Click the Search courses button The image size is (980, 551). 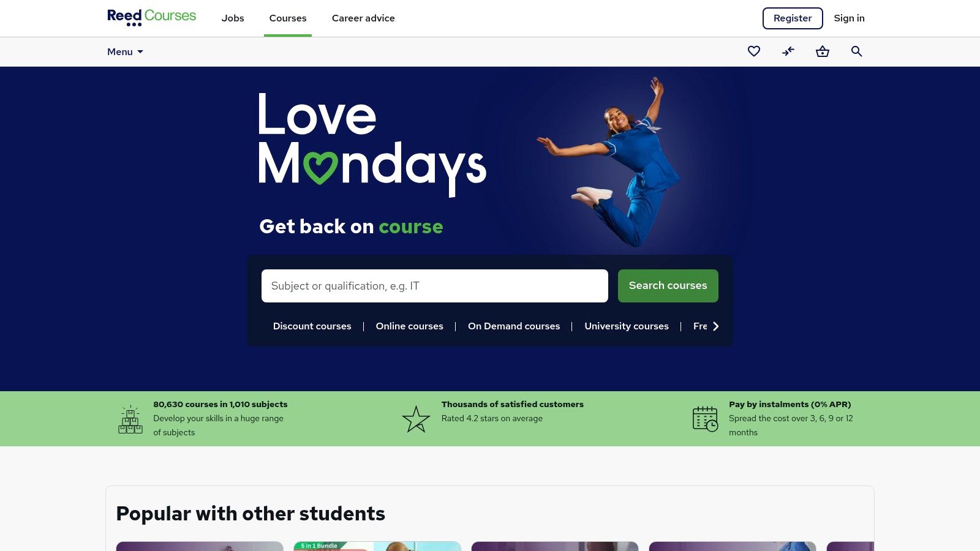[x=668, y=286]
